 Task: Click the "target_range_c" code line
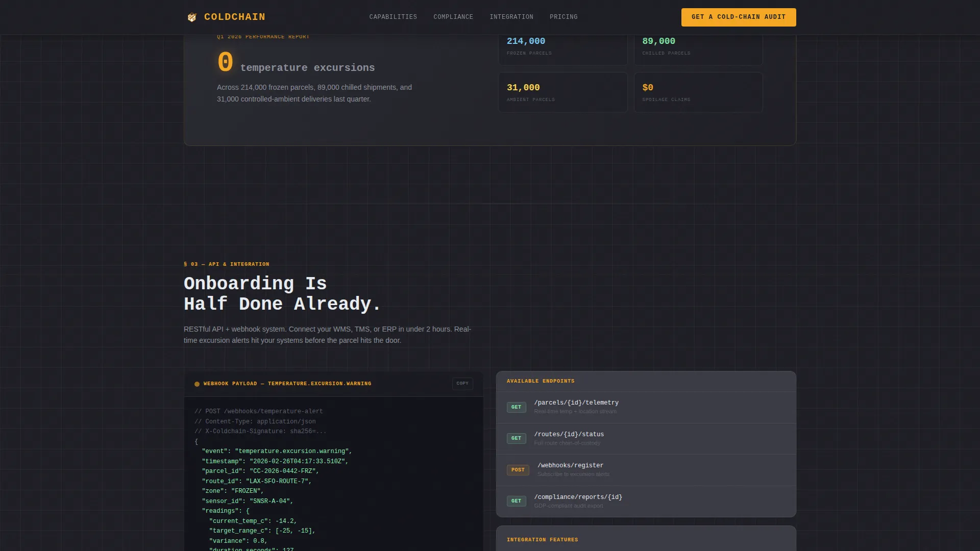[x=262, y=531]
